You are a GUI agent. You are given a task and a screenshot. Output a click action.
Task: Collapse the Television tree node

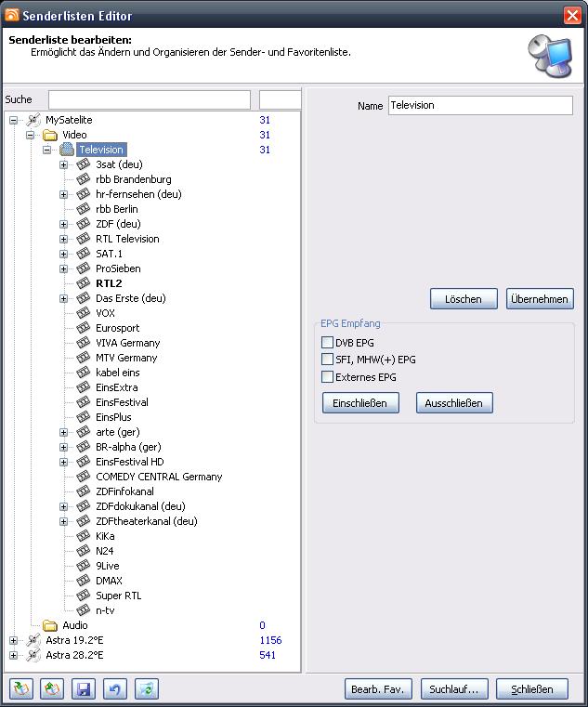click(47, 150)
